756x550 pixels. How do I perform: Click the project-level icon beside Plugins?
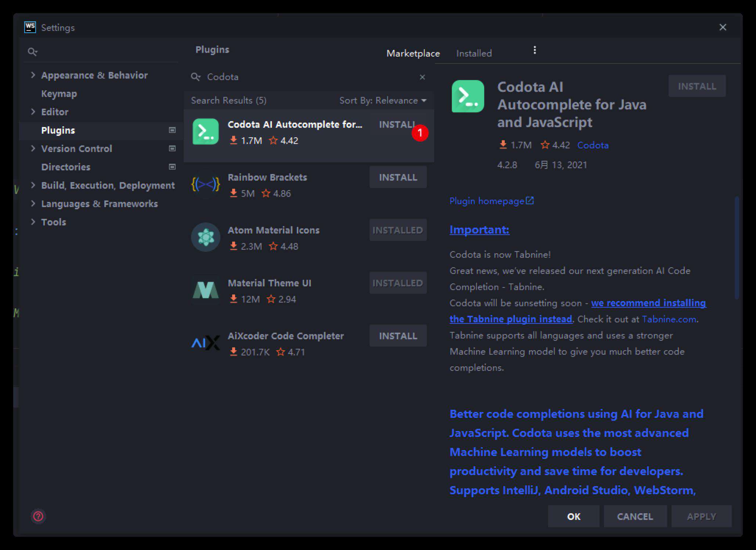(172, 130)
